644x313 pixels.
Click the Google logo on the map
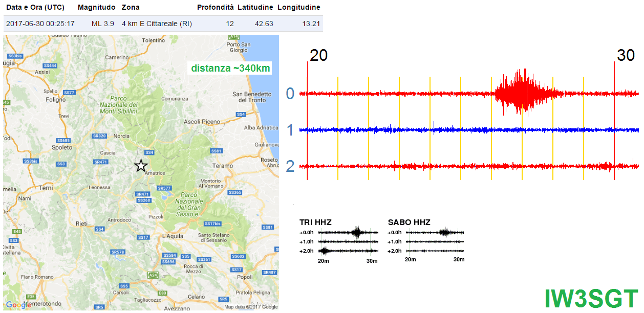18,305
